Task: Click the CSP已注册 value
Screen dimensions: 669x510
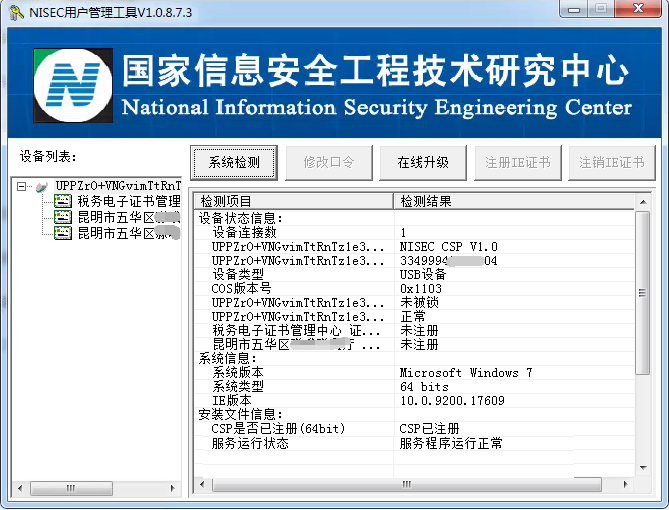Action: (429, 428)
